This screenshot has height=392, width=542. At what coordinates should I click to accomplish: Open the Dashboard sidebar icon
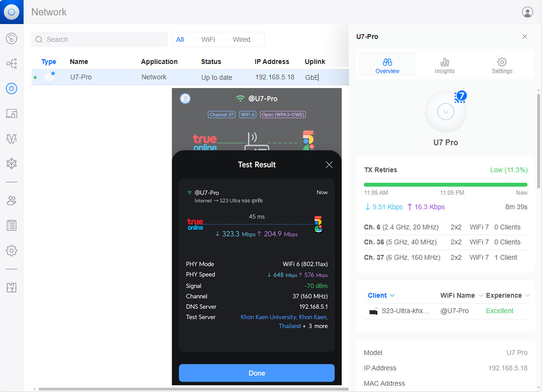tap(12, 38)
